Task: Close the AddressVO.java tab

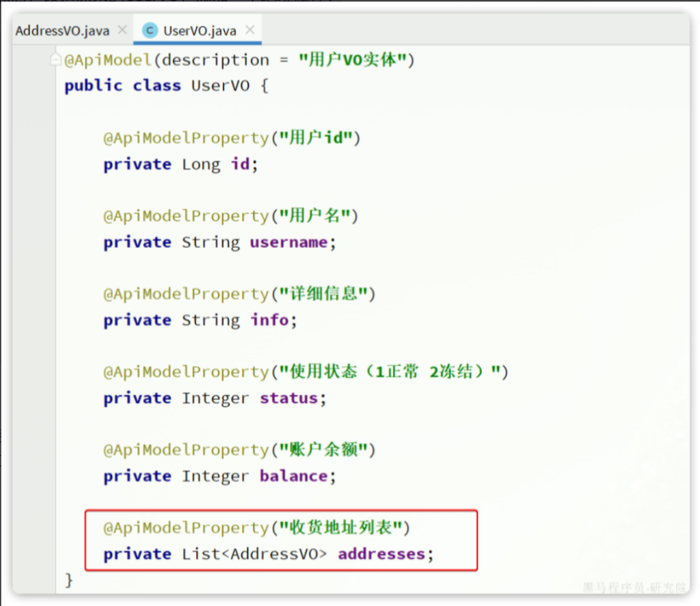Action: pos(122,30)
